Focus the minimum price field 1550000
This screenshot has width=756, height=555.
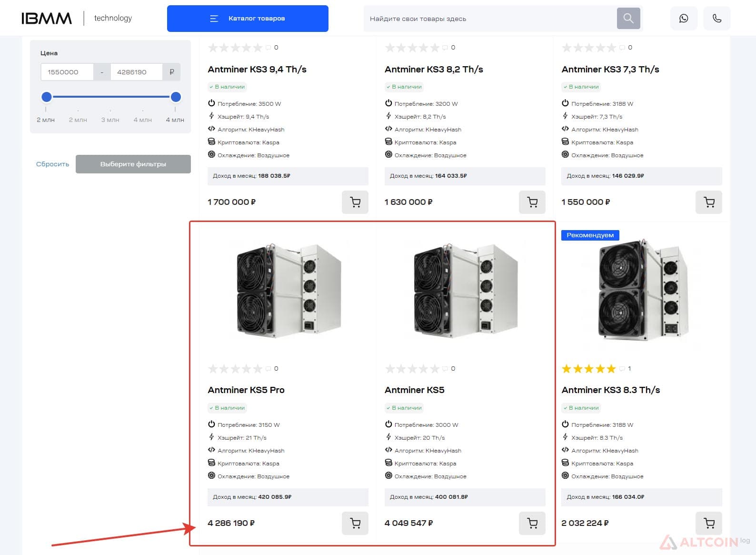click(67, 72)
